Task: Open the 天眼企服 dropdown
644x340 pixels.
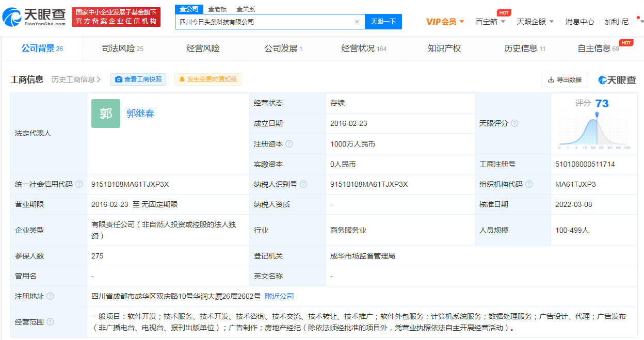Action: tap(535, 22)
